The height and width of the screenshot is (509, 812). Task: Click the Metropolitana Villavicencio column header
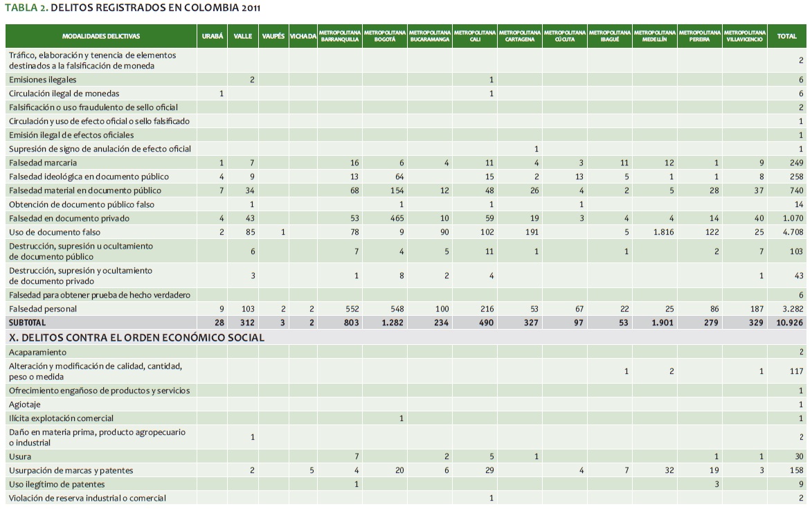pos(744,36)
